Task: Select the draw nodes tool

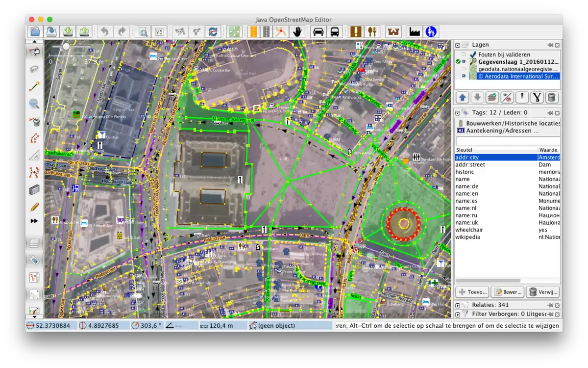Action: (x=34, y=87)
